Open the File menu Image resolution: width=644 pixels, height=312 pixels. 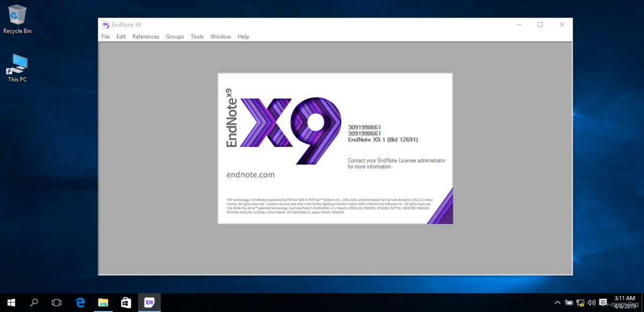point(106,36)
